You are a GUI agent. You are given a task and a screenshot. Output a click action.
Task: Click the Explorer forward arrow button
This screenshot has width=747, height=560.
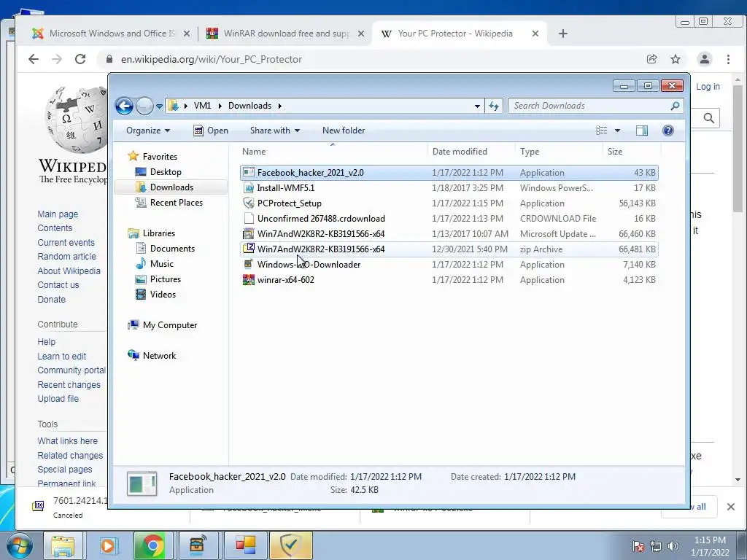[x=144, y=106]
